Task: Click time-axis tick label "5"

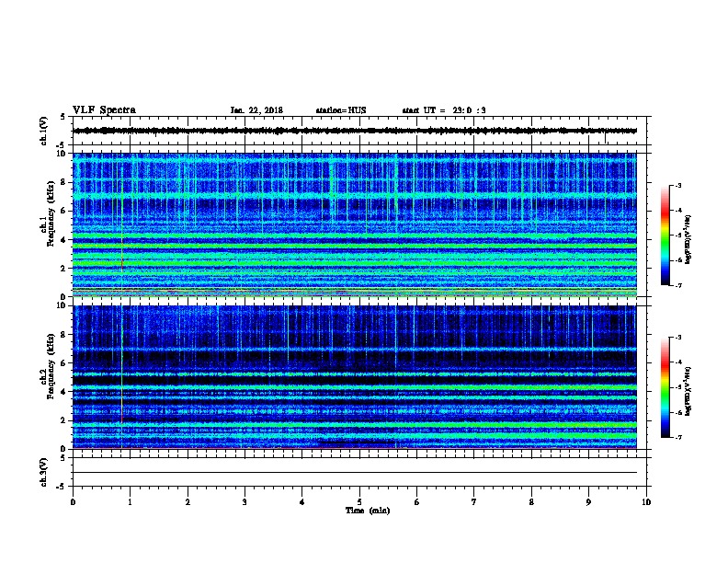Action: click(x=359, y=502)
